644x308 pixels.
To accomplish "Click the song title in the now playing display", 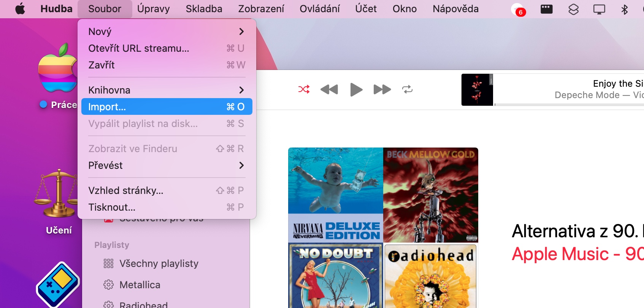I will (x=618, y=83).
